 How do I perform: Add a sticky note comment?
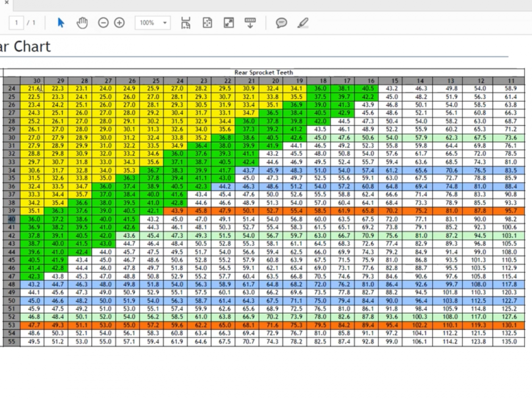(281, 23)
